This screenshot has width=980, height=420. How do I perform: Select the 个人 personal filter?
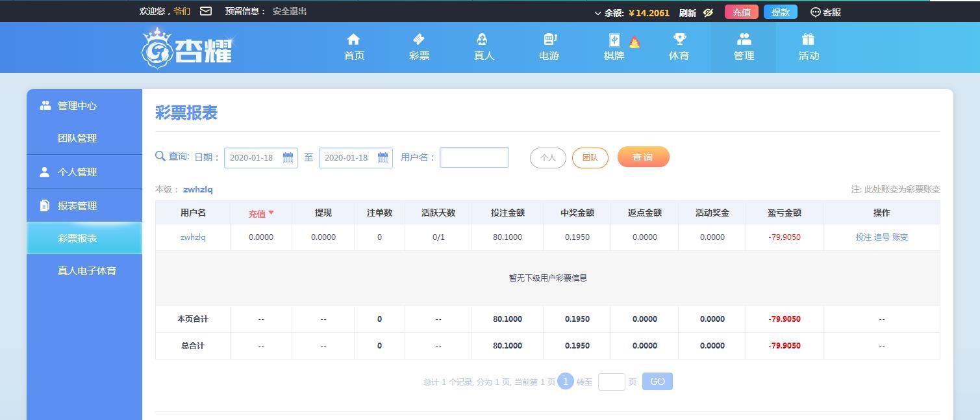point(548,157)
